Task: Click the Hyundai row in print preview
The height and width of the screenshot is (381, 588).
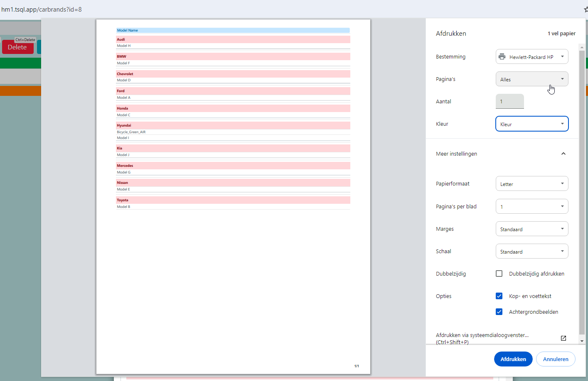Action: pyautogui.click(x=233, y=125)
